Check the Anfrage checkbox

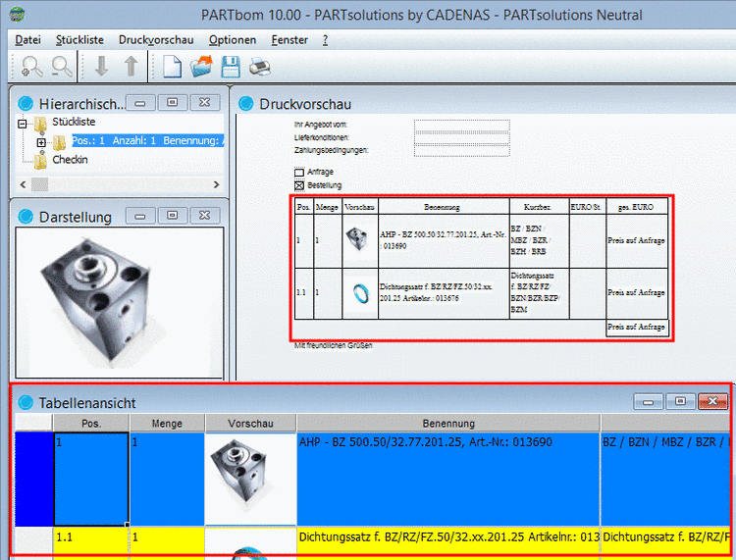tap(299, 173)
